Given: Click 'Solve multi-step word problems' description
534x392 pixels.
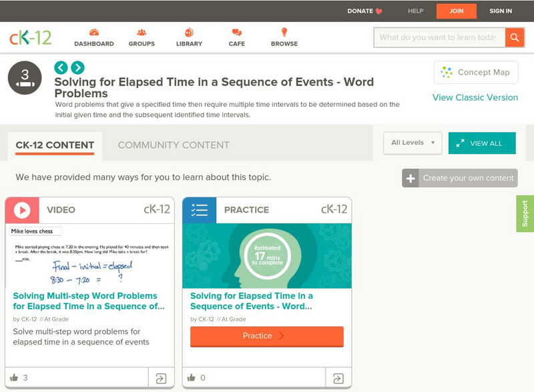Looking at the screenshot, I should click(81, 337).
